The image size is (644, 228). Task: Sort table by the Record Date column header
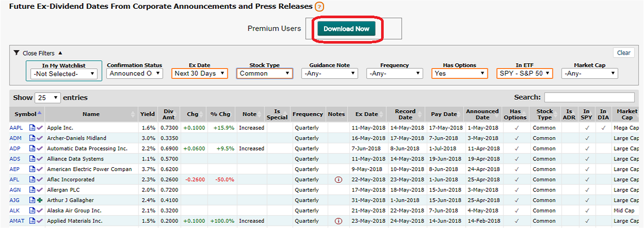405,114
